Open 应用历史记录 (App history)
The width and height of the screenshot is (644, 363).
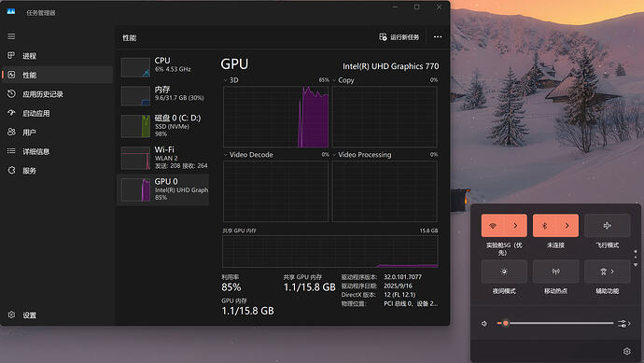pyautogui.click(x=57, y=94)
